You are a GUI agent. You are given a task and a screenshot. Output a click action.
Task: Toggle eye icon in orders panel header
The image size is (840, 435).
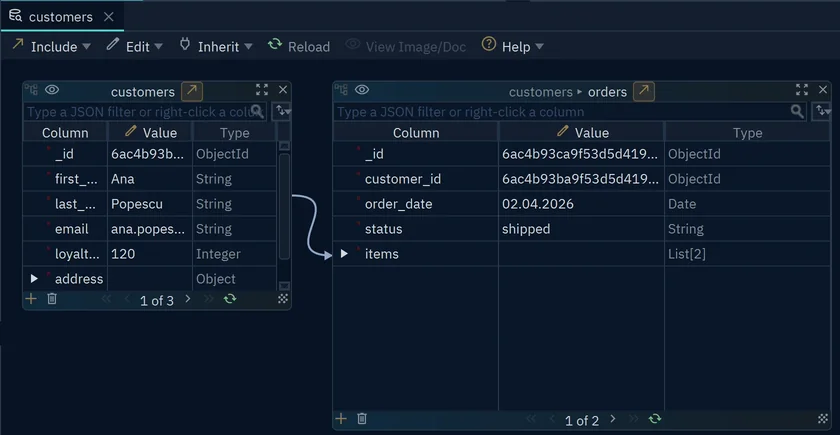362,90
